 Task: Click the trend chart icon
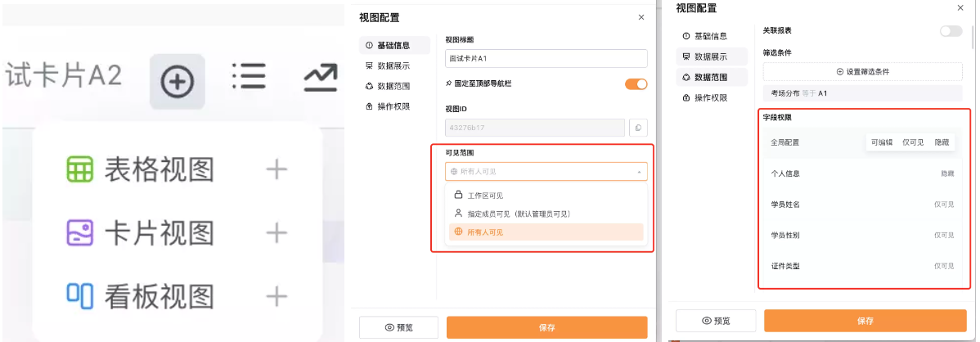pyautogui.click(x=321, y=78)
